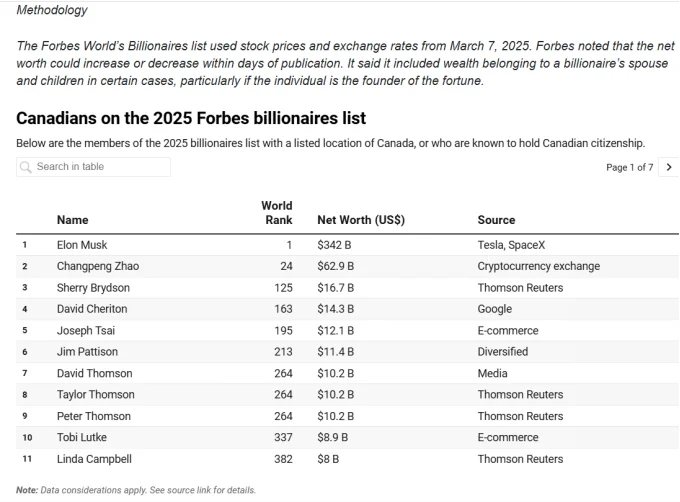Type in the Search in table field
The height and width of the screenshot is (502, 680).
click(x=100, y=167)
